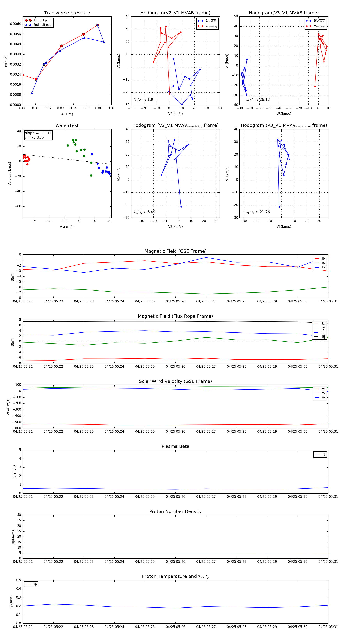Click the 'Np(#/cc)' y-axis label
The width and height of the screenshot is (351, 644).
[x=13, y=536]
